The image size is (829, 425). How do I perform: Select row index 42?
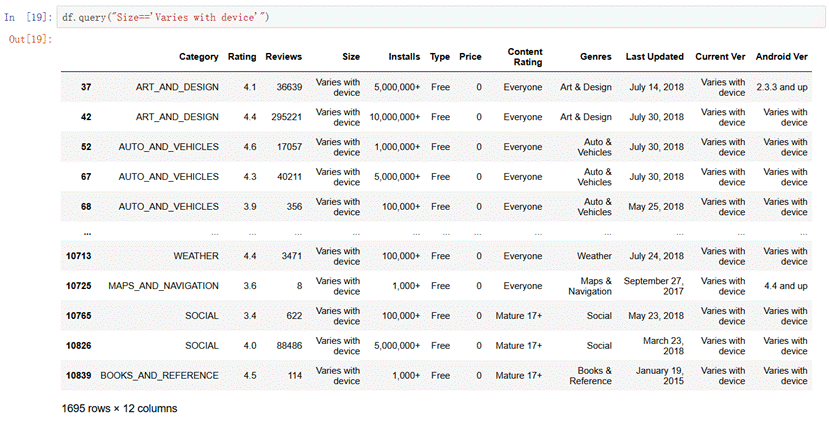click(86, 117)
